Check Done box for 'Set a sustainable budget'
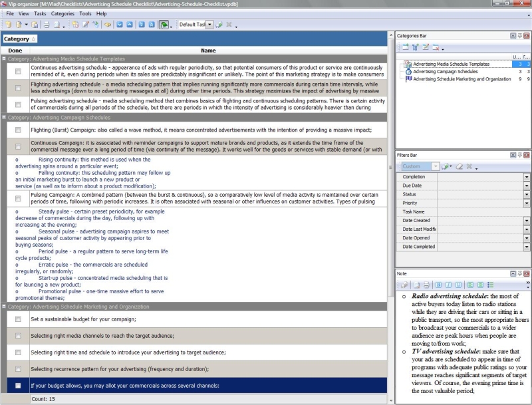The width and height of the screenshot is (532, 405). pos(18,319)
